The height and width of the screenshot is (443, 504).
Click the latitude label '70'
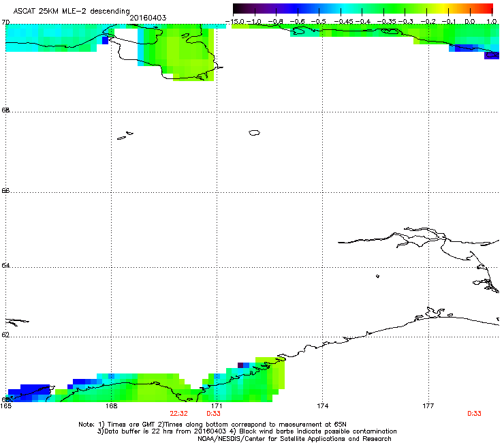(x=5, y=22)
